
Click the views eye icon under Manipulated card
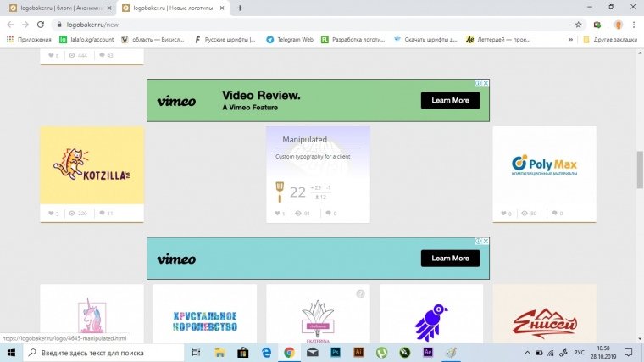tap(299, 214)
